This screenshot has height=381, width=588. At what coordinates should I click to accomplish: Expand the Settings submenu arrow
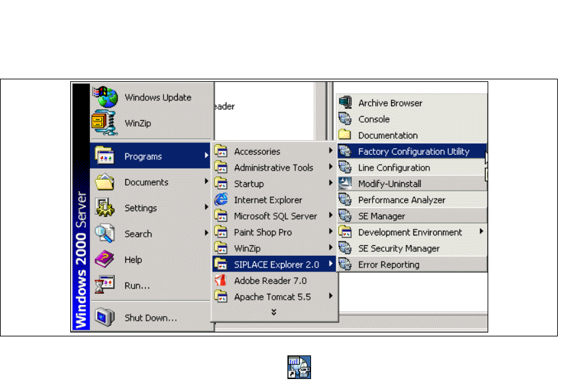(206, 207)
